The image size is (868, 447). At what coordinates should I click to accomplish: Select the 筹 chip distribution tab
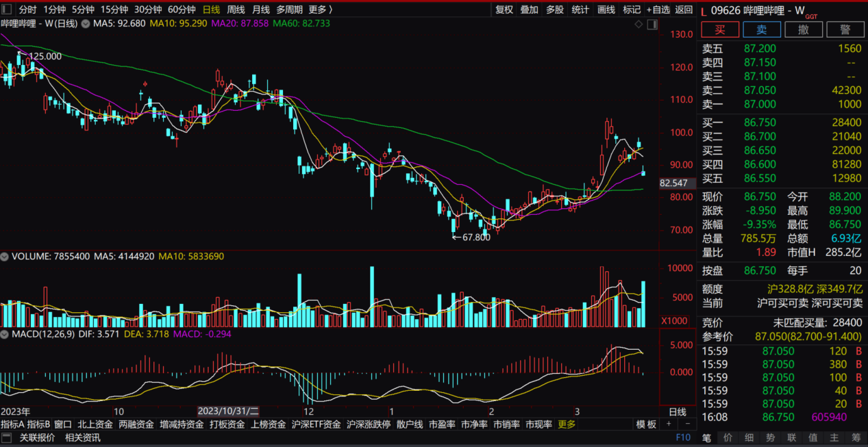(856, 437)
